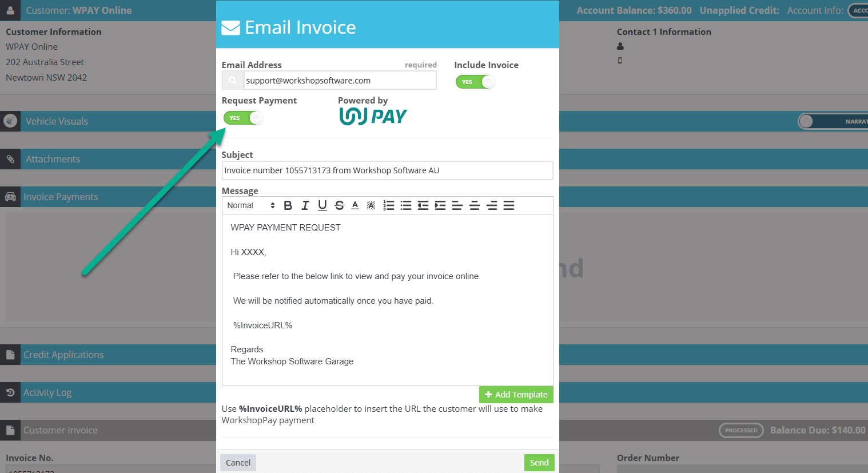Click the Attachments paperclip icon
868x473 pixels.
(10, 159)
